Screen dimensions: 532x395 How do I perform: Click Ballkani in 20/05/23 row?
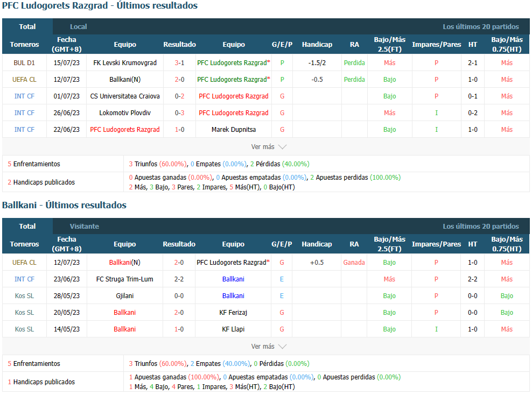point(124,312)
